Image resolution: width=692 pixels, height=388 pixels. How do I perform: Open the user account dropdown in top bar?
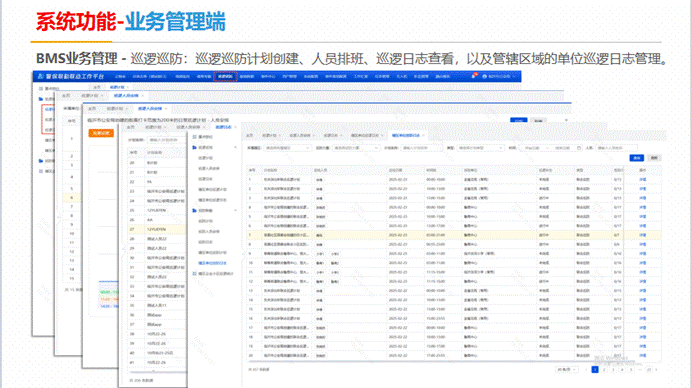point(499,76)
